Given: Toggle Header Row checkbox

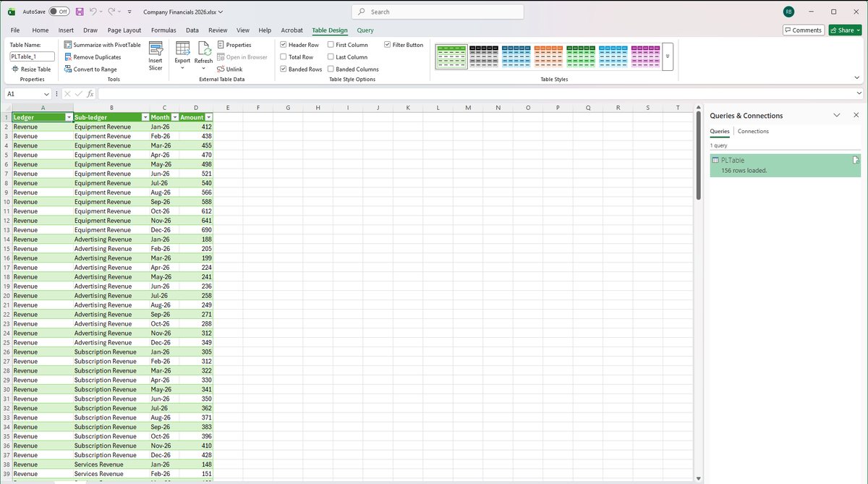Looking at the screenshot, I should click(x=284, y=45).
